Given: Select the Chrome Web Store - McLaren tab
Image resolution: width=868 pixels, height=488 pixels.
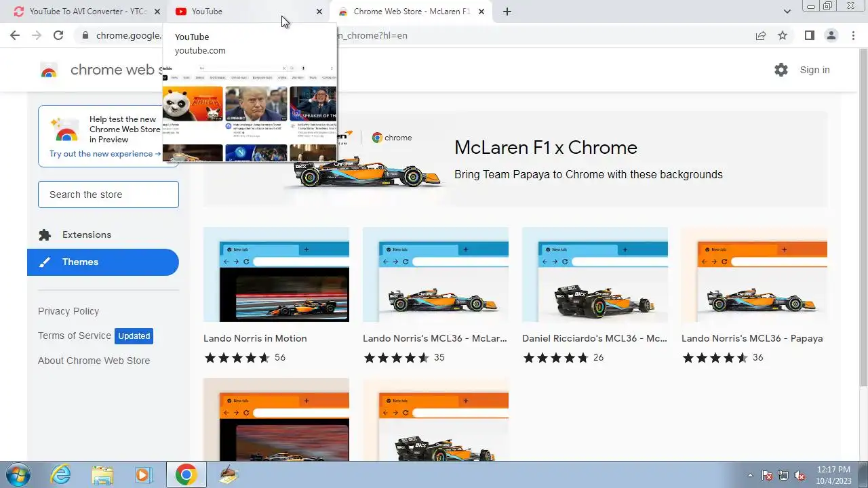Looking at the screenshot, I should click(x=411, y=12).
